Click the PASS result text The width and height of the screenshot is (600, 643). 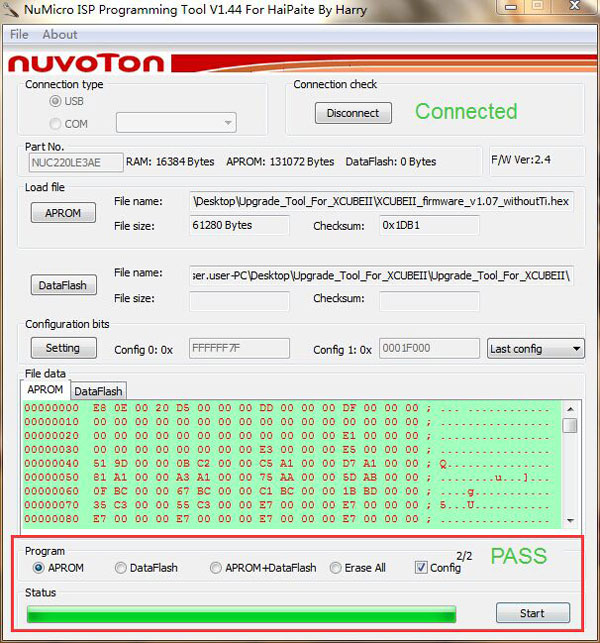[519, 556]
